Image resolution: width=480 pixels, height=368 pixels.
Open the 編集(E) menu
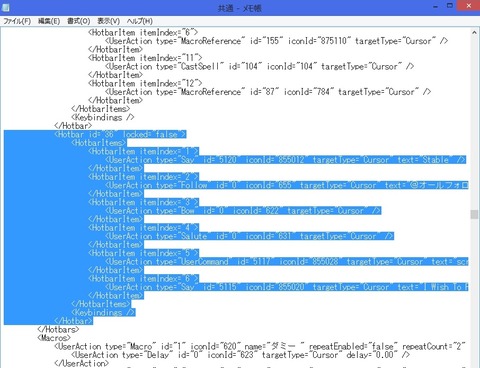pos(49,21)
